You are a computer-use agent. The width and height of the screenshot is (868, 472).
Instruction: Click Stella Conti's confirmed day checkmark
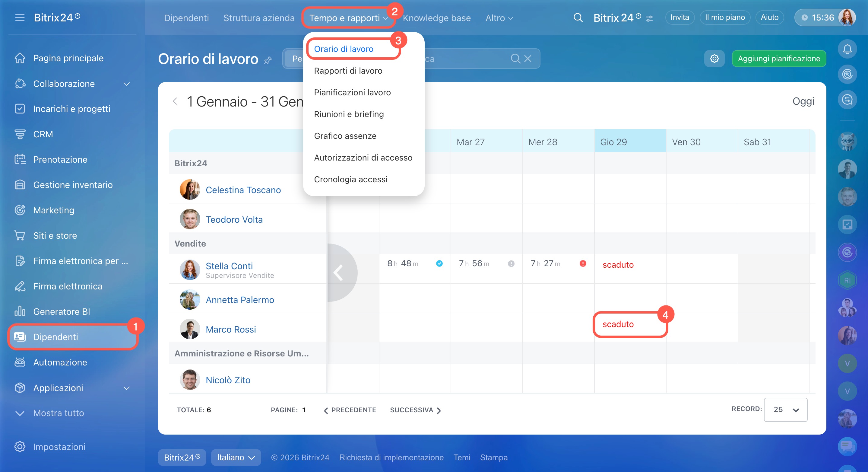point(439,263)
